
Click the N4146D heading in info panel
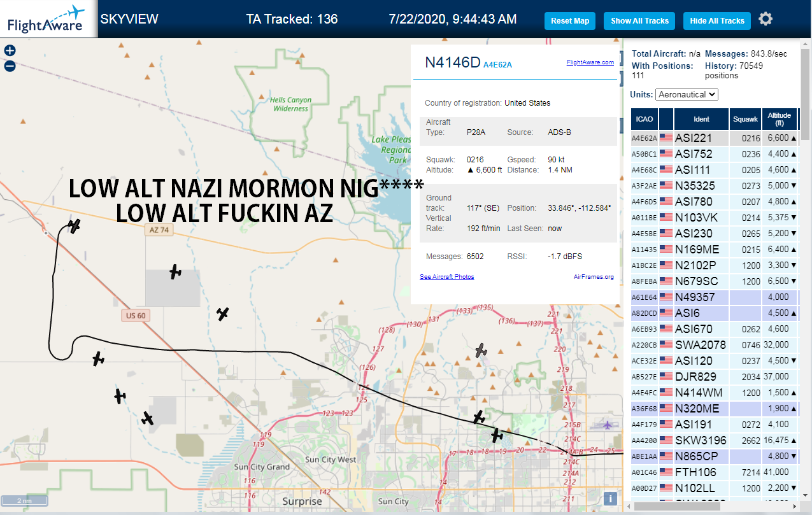tap(452, 62)
